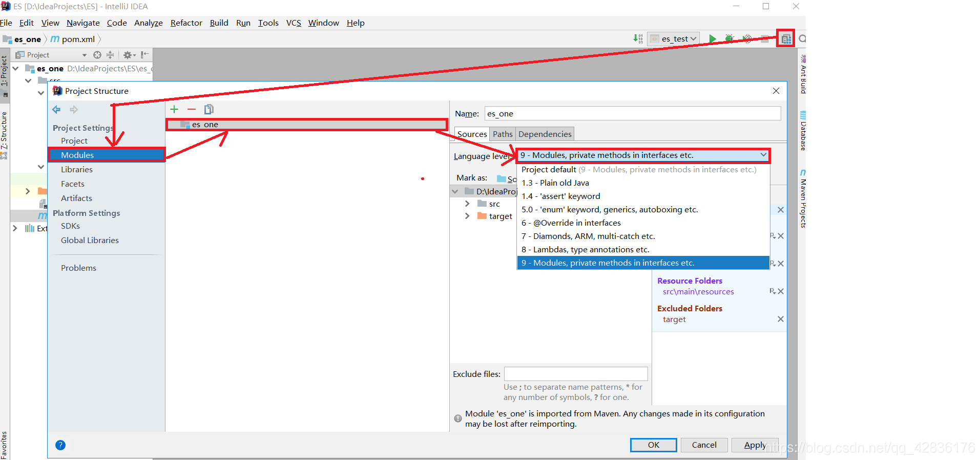980x460 pixels.
Task: Remove the selected module with the red minus
Action: point(192,109)
